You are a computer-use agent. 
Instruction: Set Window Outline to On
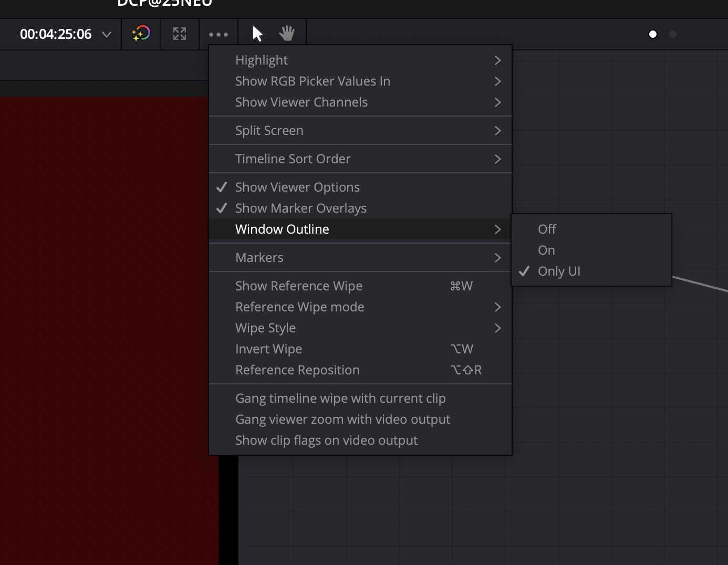click(x=591, y=250)
